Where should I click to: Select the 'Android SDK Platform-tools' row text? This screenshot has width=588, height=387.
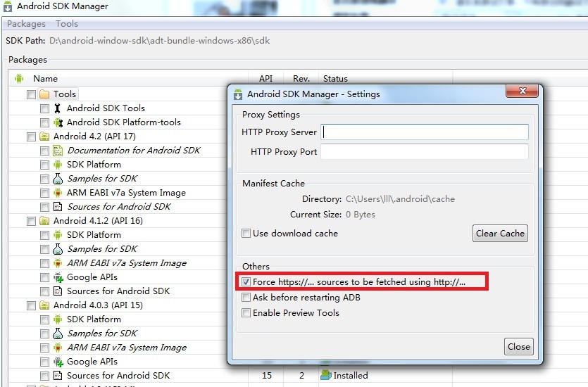coord(124,122)
